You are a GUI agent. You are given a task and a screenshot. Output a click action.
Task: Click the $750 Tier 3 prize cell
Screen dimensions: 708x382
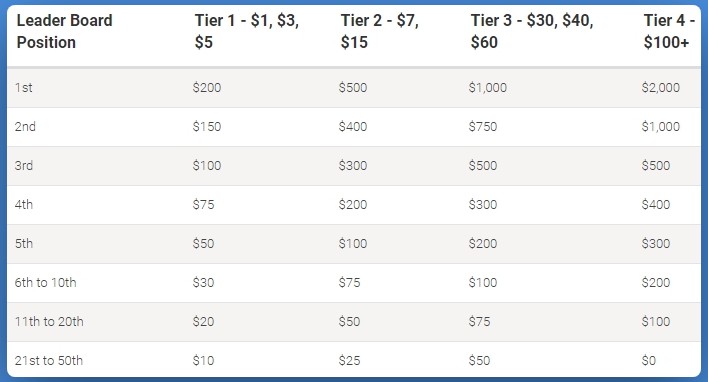click(x=483, y=126)
